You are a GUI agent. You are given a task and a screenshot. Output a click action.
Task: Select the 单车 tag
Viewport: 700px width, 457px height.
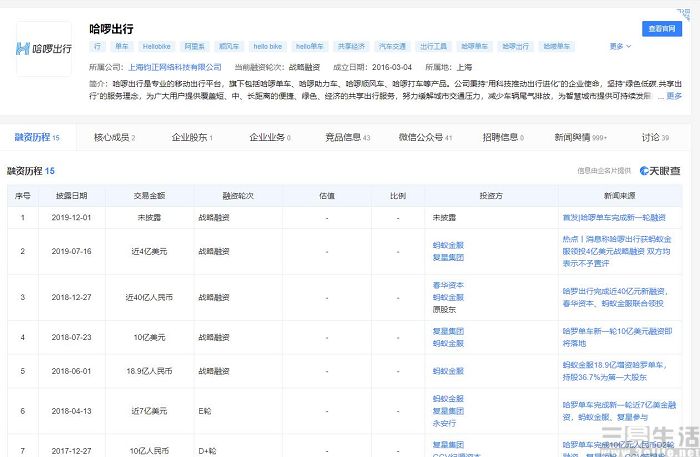pos(121,46)
